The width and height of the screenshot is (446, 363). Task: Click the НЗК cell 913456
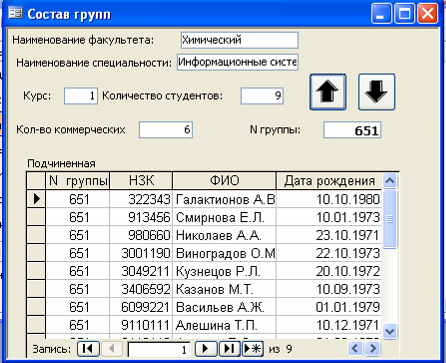pos(141,217)
